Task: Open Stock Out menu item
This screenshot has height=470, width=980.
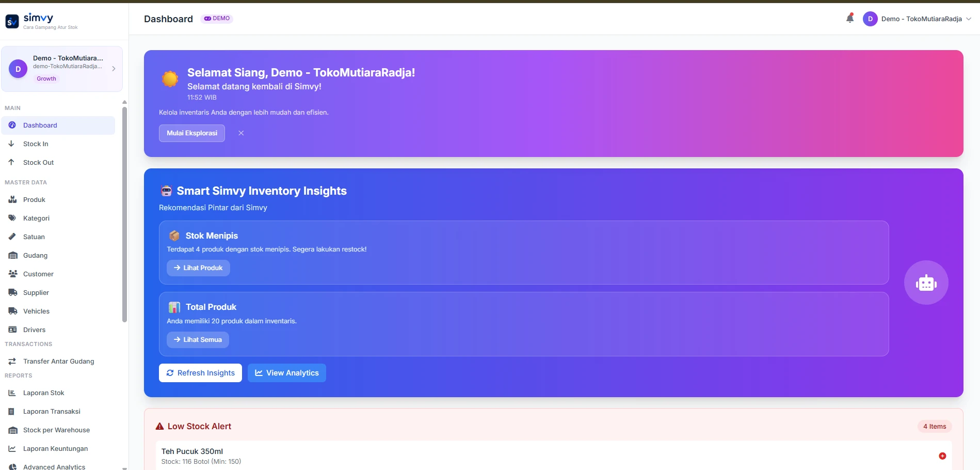Action: click(58, 163)
